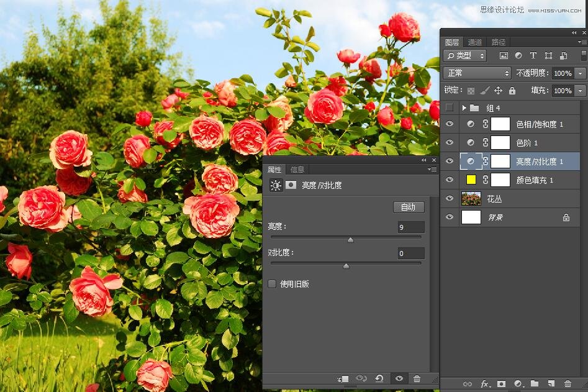588x392 pixels.
Task: Hide 背景 layer eye
Action: 450,217
